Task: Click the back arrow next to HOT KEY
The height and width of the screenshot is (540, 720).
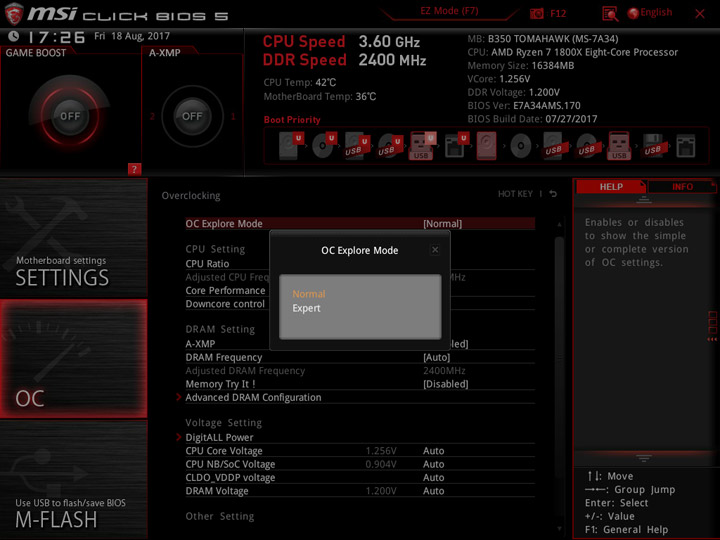Action: (553, 194)
